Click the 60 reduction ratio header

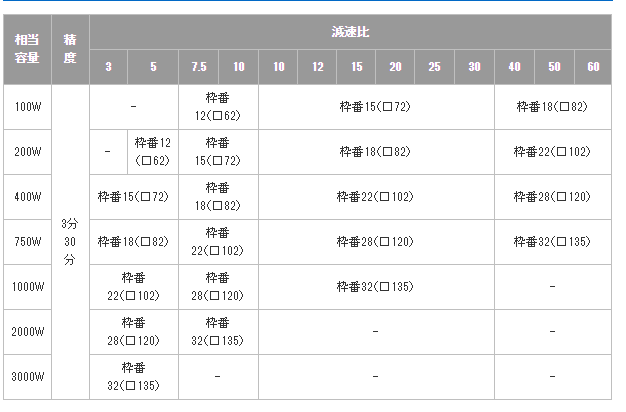click(593, 67)
